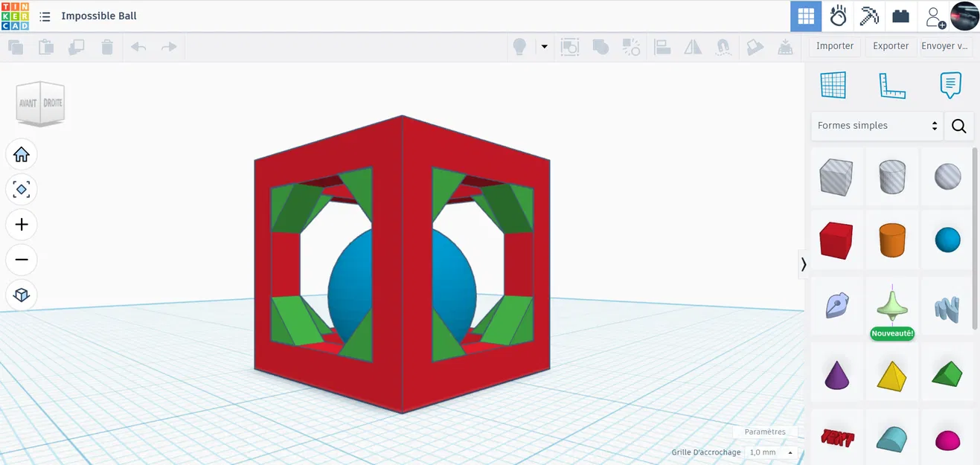This screenshot has height=465, width=980.
Task: Add a note with the notes icon
Action: pyautogui.click(x=950, y=85)
